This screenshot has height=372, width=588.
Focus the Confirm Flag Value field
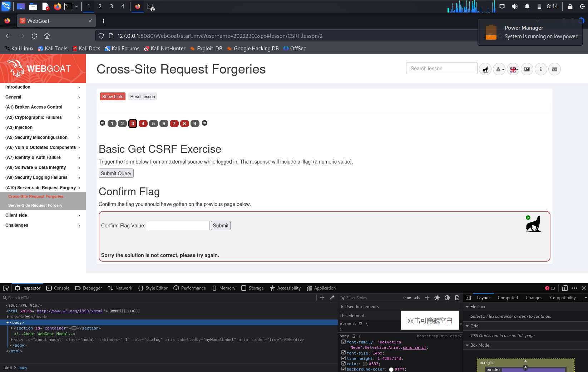pos(178,226)
